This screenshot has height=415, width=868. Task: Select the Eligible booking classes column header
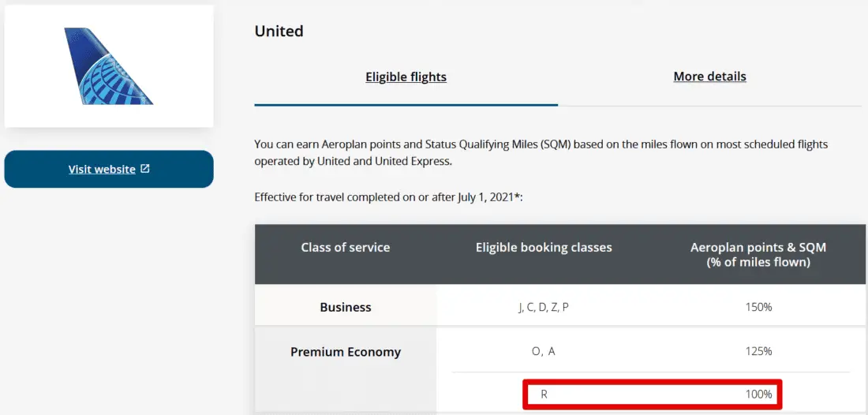pyautogui.click(x=544, y=248)
